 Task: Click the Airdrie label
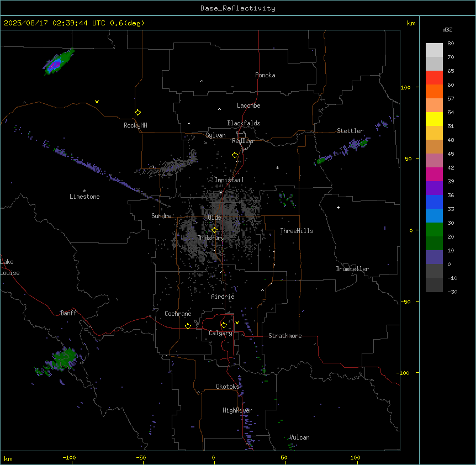pos(223,297)
